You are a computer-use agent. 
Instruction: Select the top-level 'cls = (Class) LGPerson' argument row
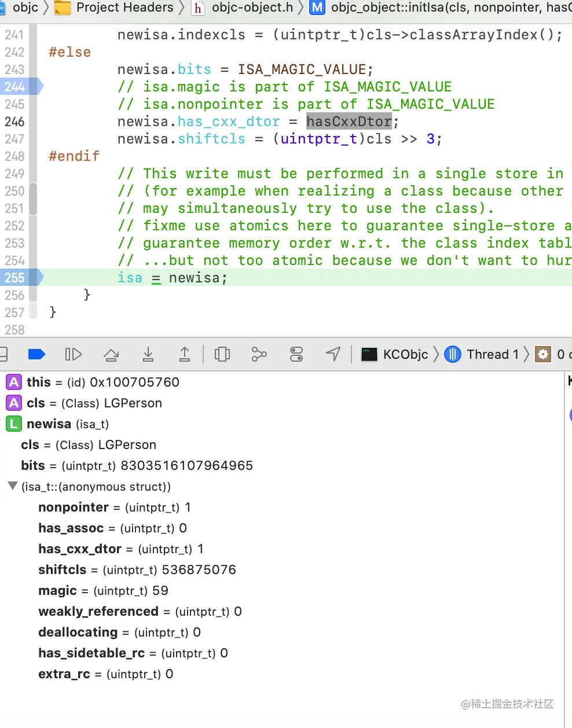pyautogui.click(x=282, y=403)
